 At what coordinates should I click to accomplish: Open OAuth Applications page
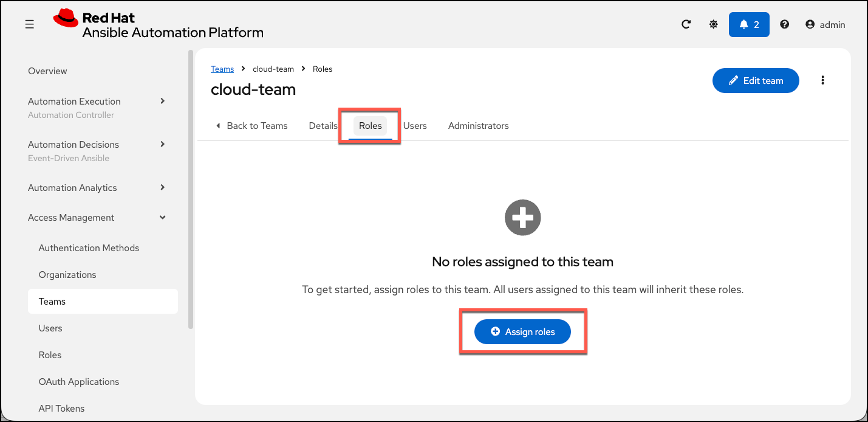pos(79,382)
